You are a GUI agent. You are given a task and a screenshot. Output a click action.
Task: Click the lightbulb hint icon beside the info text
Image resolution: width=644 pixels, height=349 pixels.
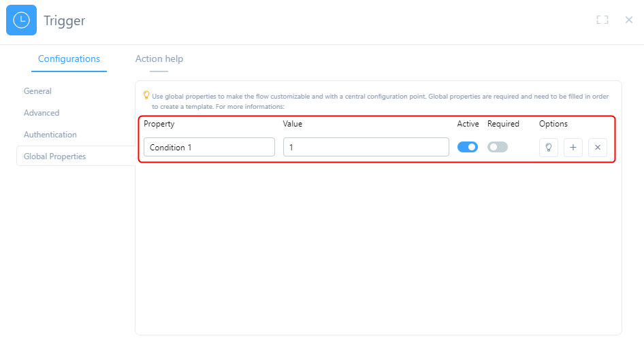point(146,96)
